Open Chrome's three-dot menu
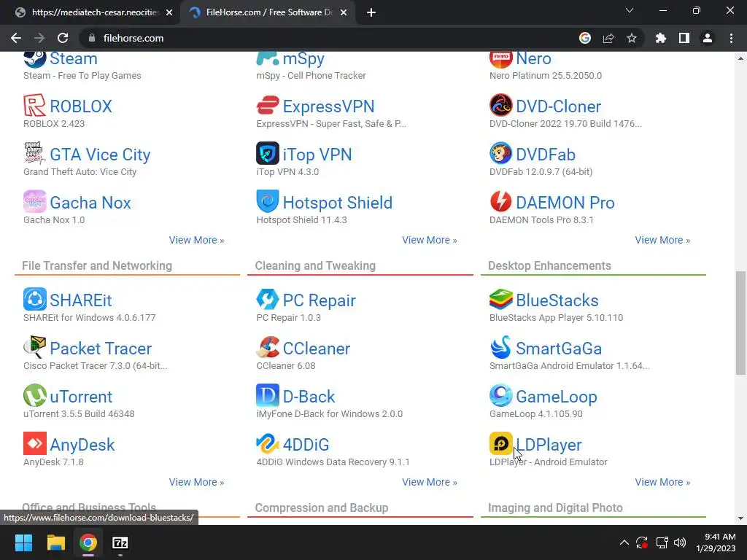This screenshot has width=747, height=560. (x=731, y=38)
